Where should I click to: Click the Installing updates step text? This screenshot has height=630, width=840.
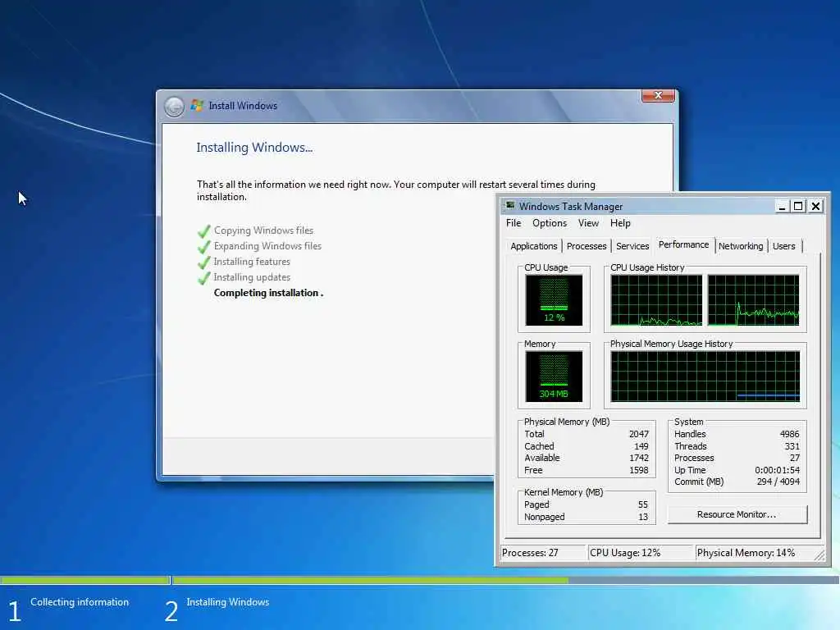252,277
